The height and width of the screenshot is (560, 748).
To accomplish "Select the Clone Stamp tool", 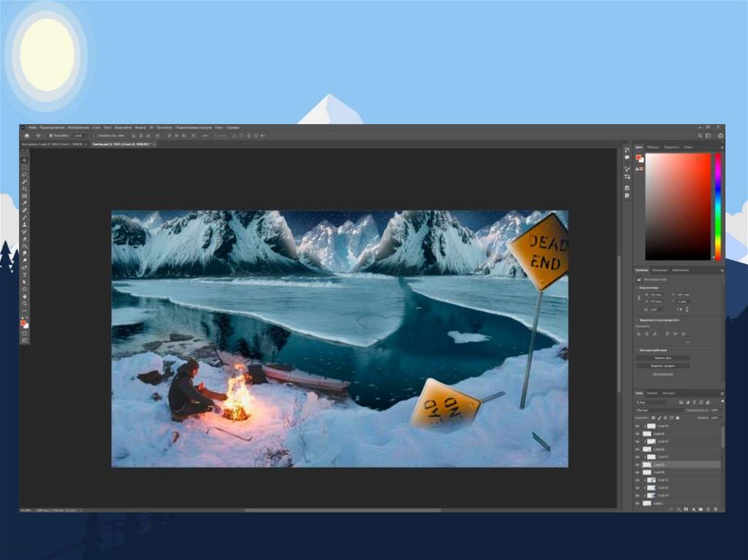I will [25, 225].
